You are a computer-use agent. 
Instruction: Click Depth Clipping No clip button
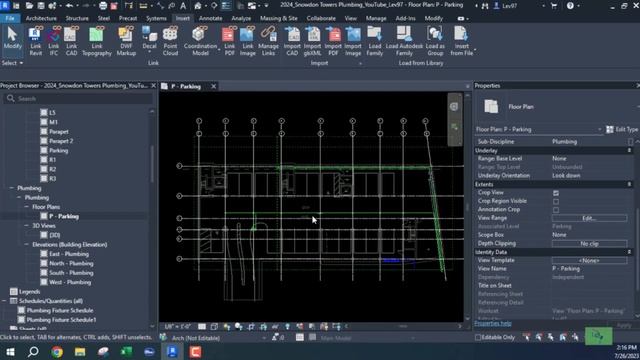589,244
